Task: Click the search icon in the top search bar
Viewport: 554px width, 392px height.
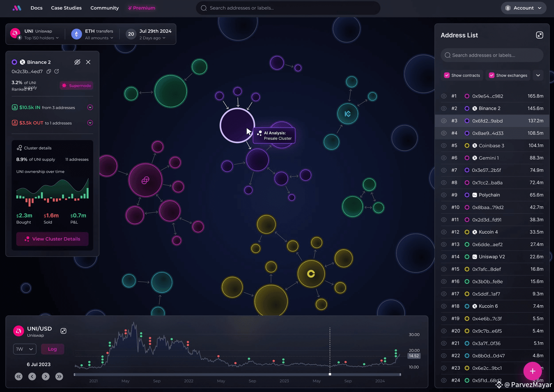Action: [204, 8]
